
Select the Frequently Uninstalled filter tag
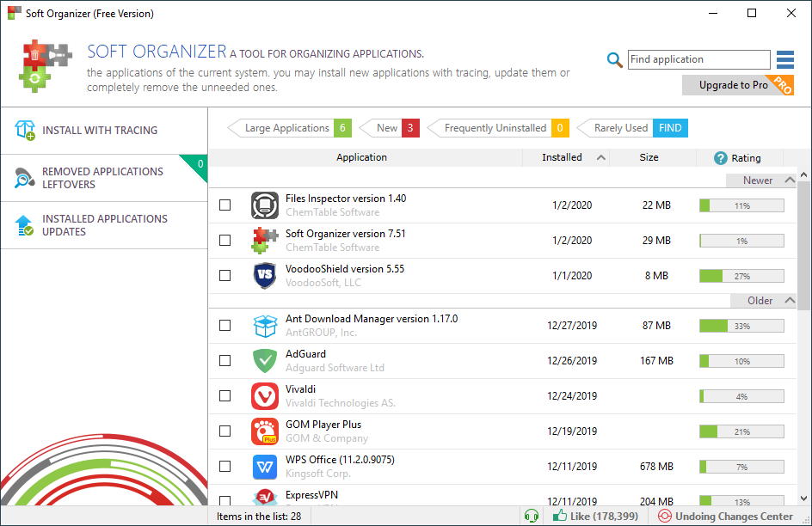point(498,128)
